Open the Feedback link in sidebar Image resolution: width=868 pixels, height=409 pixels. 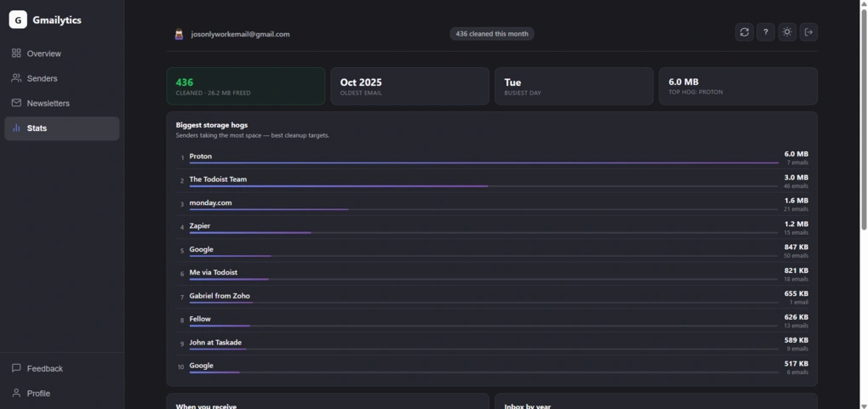point(62,368)
